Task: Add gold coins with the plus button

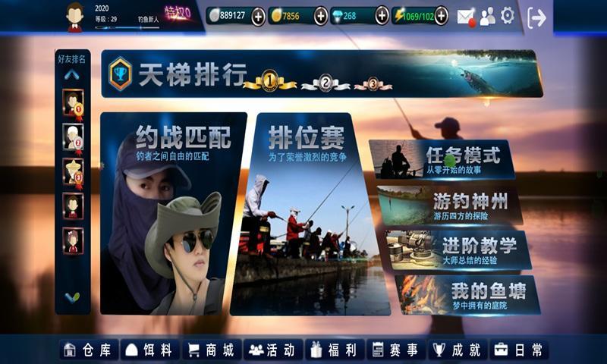Action: (321, 16)
